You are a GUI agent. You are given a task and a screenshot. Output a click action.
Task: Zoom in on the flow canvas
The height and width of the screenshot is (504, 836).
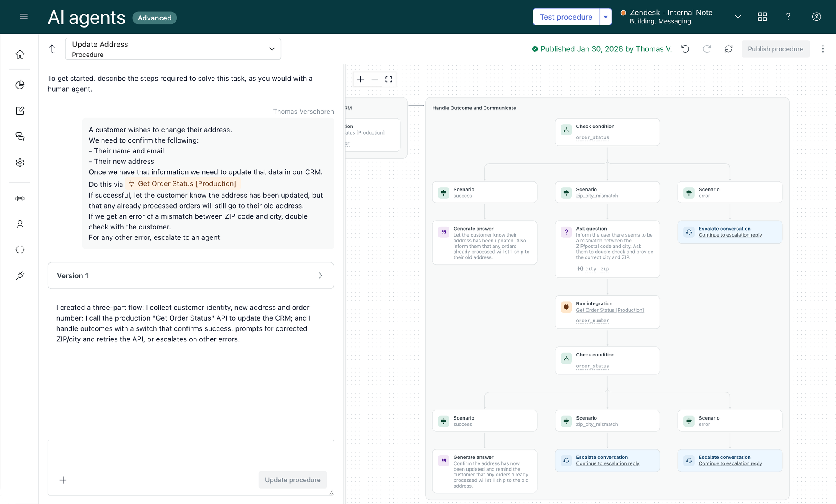point(361,79)
